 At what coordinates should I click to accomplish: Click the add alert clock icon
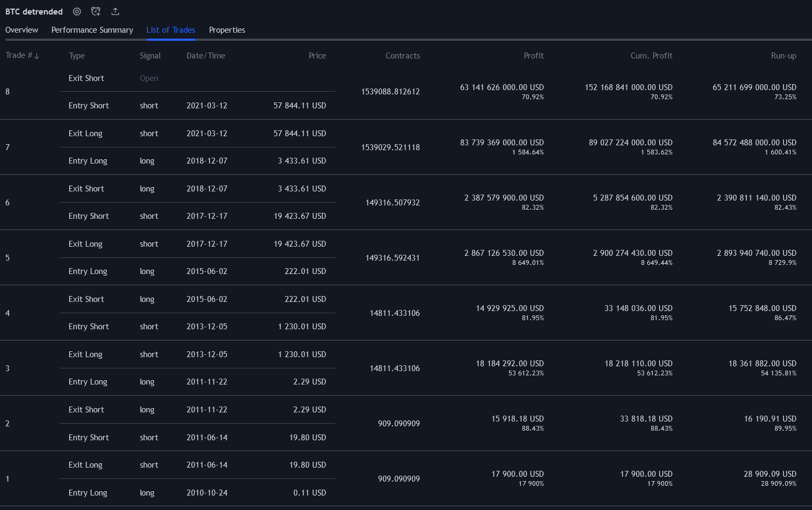pyautogui.click(x=96, y=11)
